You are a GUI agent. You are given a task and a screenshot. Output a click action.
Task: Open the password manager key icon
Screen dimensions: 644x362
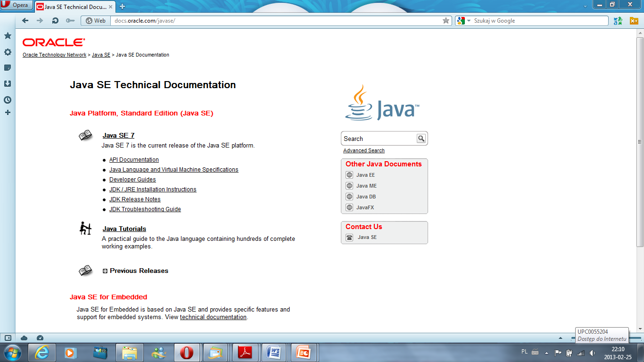[x=70, y=21]
